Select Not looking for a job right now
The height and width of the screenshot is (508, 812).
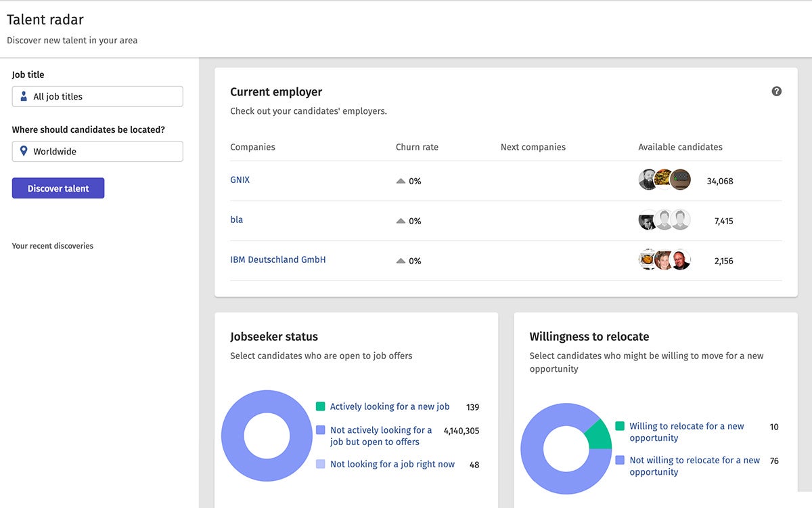point(392,465)
